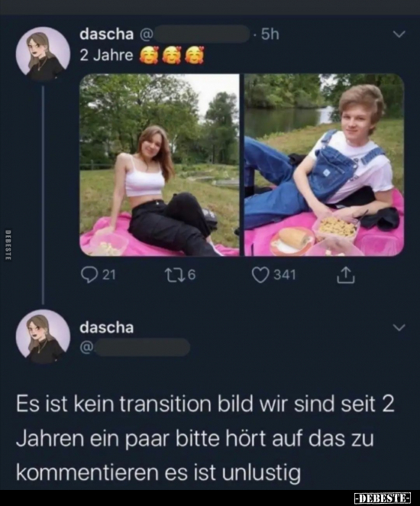420x506 pixels.
Task: Click the dascha name on top tweet
Action: (x=107, y=34)
